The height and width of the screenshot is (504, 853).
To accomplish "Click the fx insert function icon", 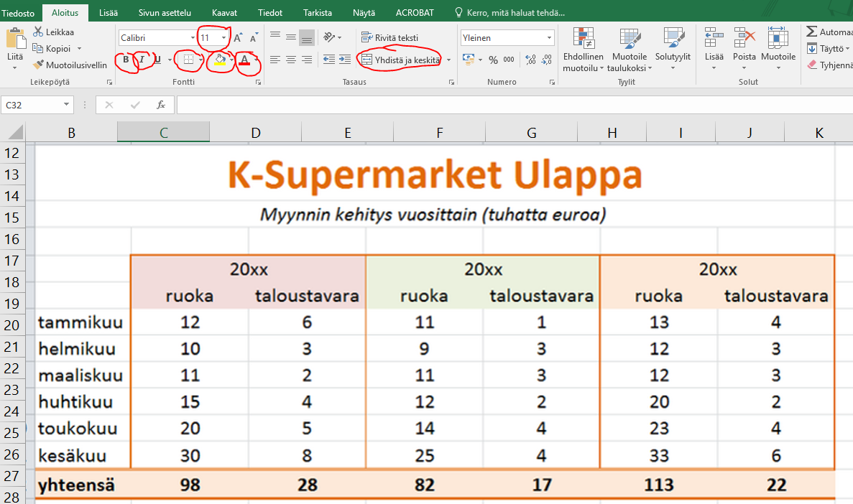I will click(161, 105).
